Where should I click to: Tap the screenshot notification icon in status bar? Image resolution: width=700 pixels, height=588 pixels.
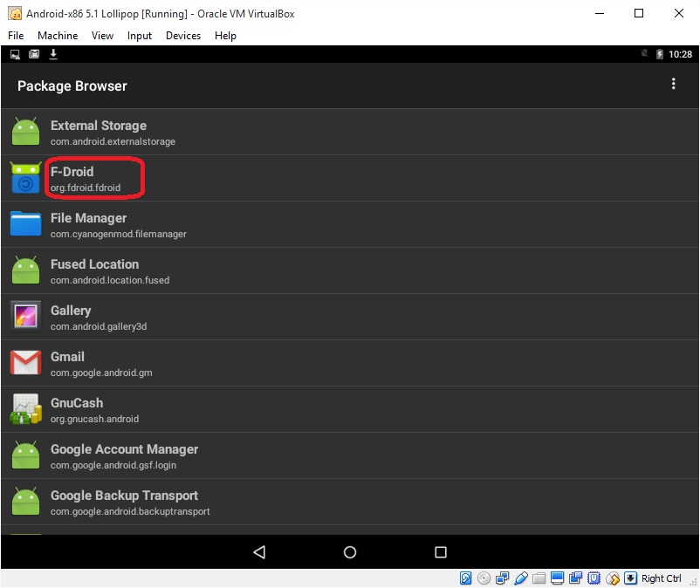tap(15, 54)
